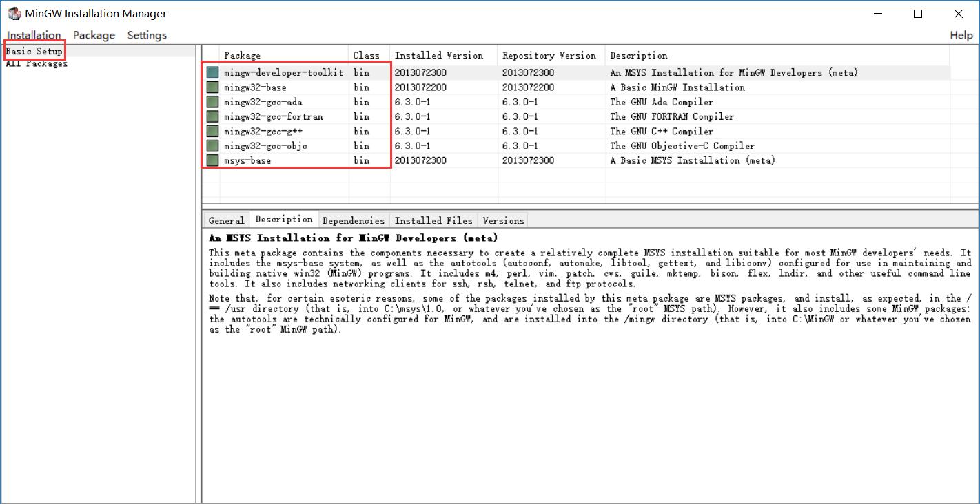Image resolution: width=980 pixels, height=504 pixels.
Task: Click the MinGW app icon in title bar
Action: click(13, 13)
